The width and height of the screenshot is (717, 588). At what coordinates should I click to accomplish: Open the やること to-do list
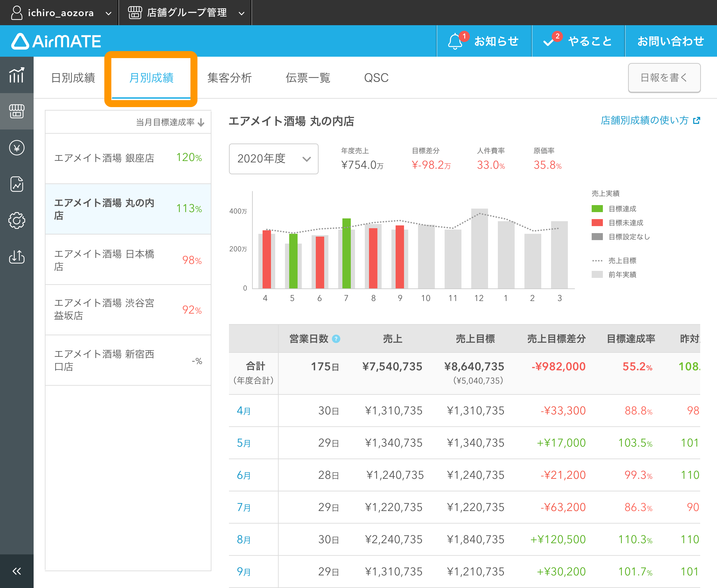click(578, 41)
